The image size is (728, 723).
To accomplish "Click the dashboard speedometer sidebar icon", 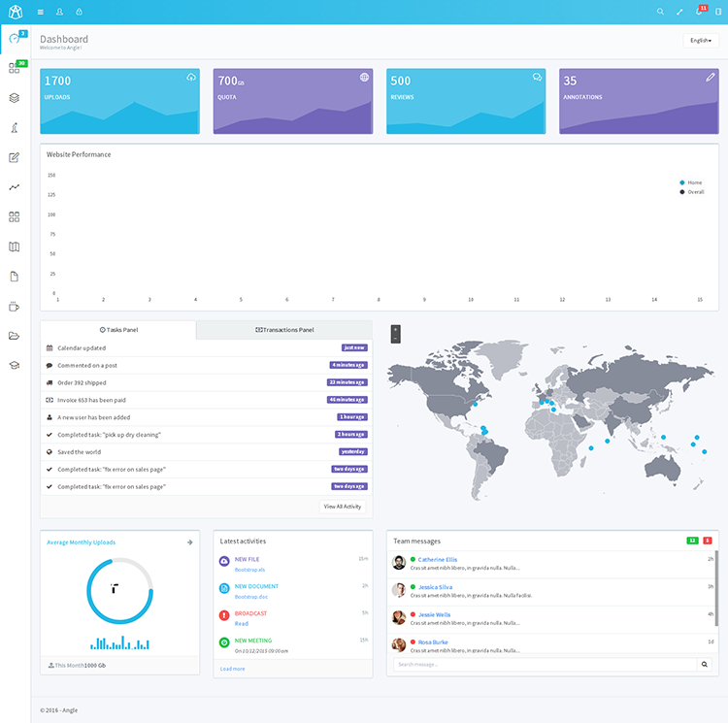I will pos(15,39).
